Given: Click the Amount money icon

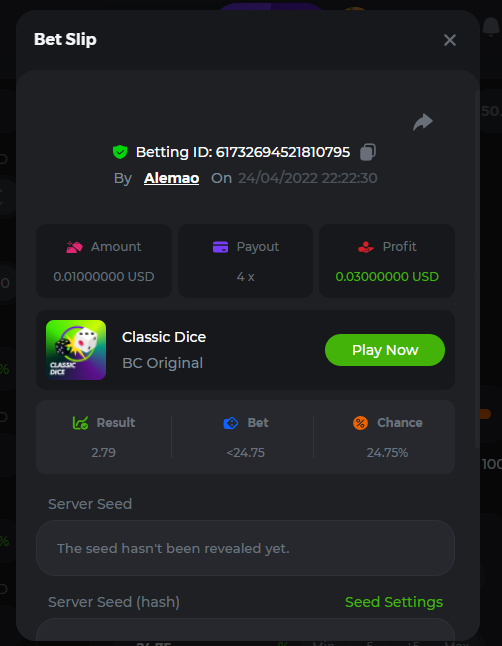Looking at the screenshot, I should coord(74,247).
